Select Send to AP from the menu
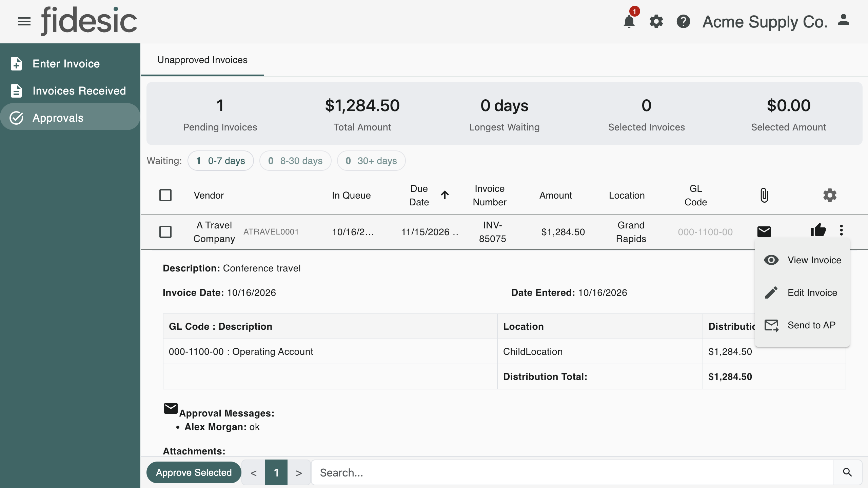This screenshot has width=868, height=488. click(x=802, y=325)
